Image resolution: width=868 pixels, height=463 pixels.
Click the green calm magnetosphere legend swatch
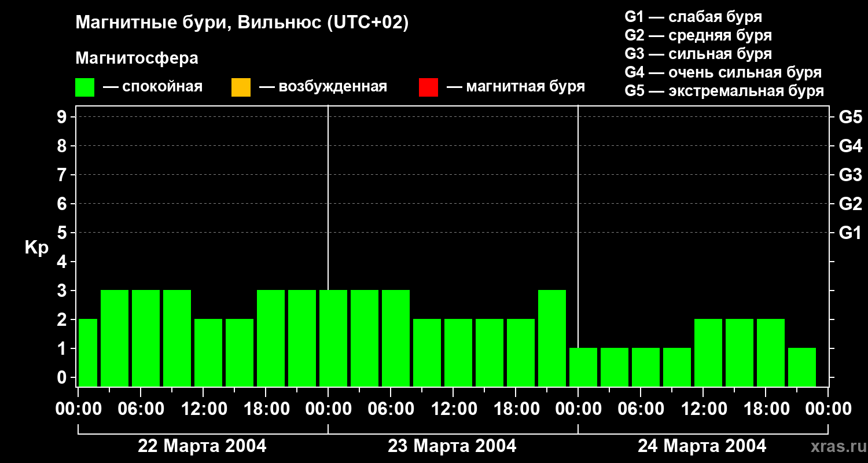point(84,87)
